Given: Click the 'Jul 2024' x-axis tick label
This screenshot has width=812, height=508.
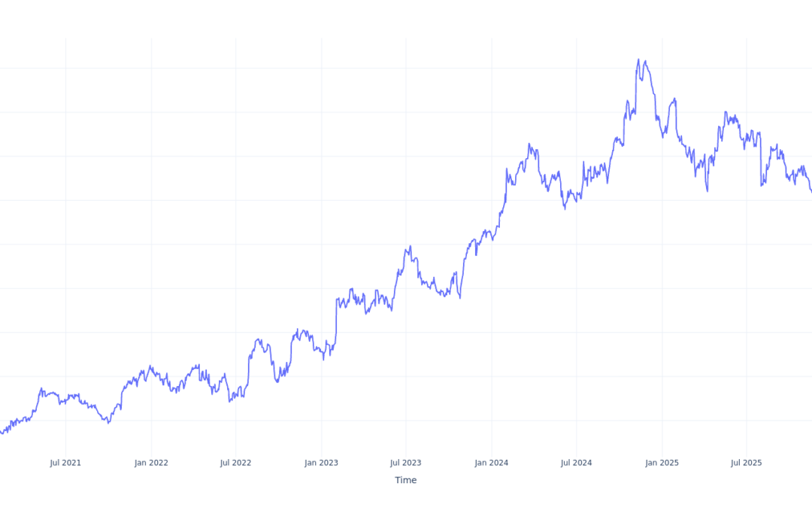Looking at the screenshot, I should [x=577, y=463].
